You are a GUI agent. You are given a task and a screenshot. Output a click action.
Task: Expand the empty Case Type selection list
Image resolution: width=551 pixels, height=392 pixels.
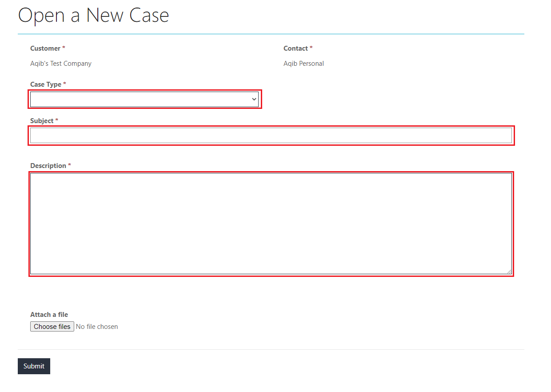[144, 99]
